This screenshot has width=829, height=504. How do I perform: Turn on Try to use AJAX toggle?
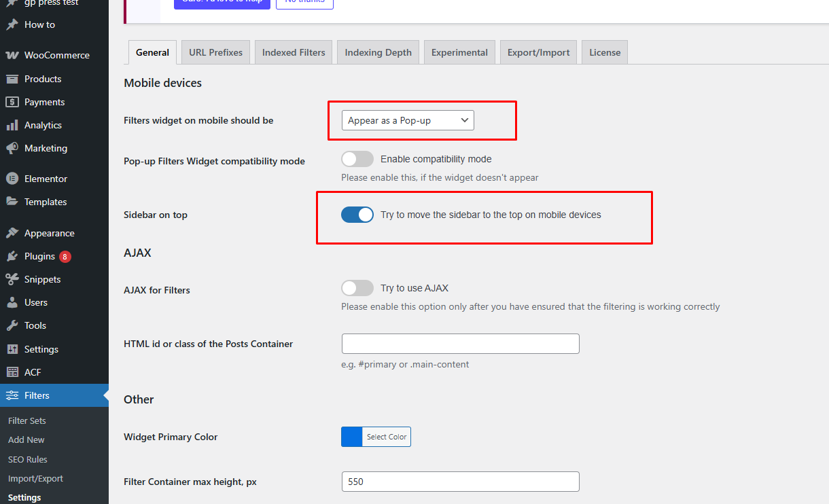[357, 288]
